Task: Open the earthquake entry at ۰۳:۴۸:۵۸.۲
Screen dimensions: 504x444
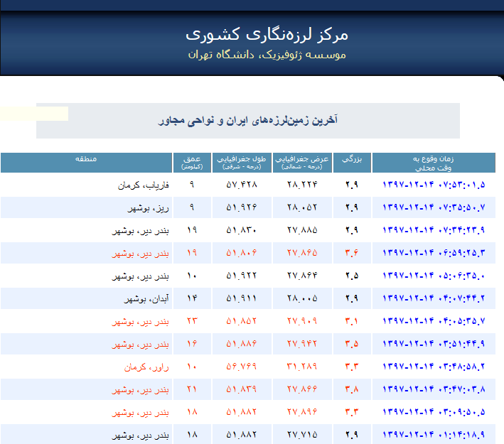Action: click(x=434, y=367)
